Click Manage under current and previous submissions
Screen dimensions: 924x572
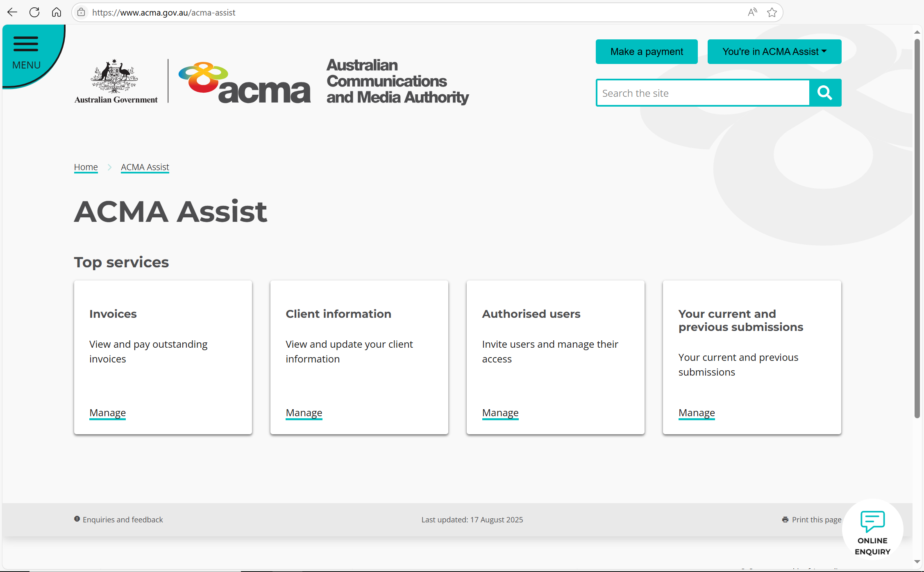coord(697,412)
